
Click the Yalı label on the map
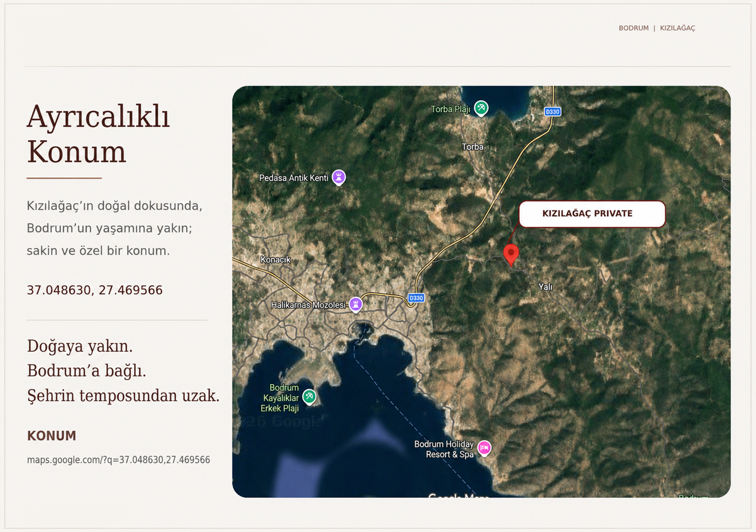click(545, 287)
